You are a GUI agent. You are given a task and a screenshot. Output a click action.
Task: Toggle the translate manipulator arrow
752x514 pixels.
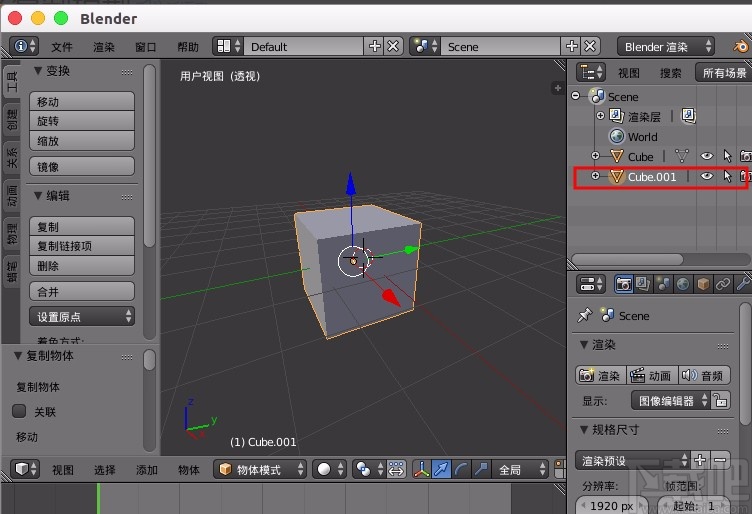click(x=441, y=469)
